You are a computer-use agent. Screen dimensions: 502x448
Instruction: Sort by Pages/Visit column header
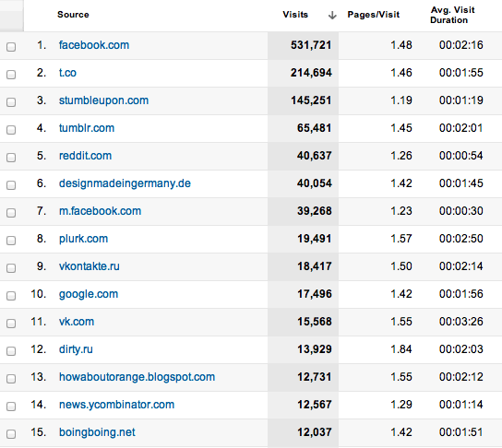(374, 15)
